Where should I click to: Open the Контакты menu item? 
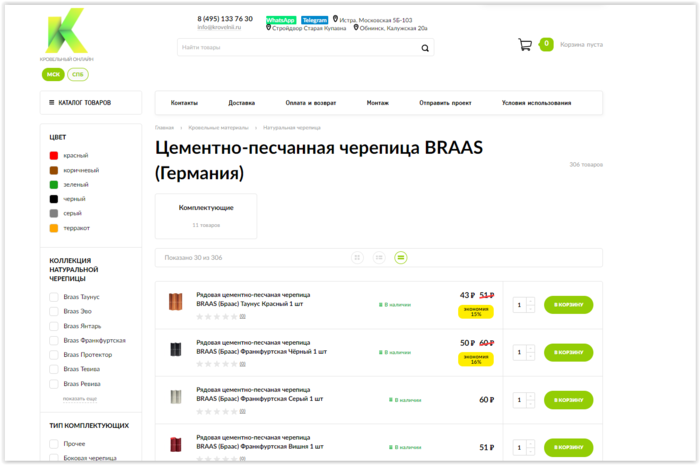point(184,103)
